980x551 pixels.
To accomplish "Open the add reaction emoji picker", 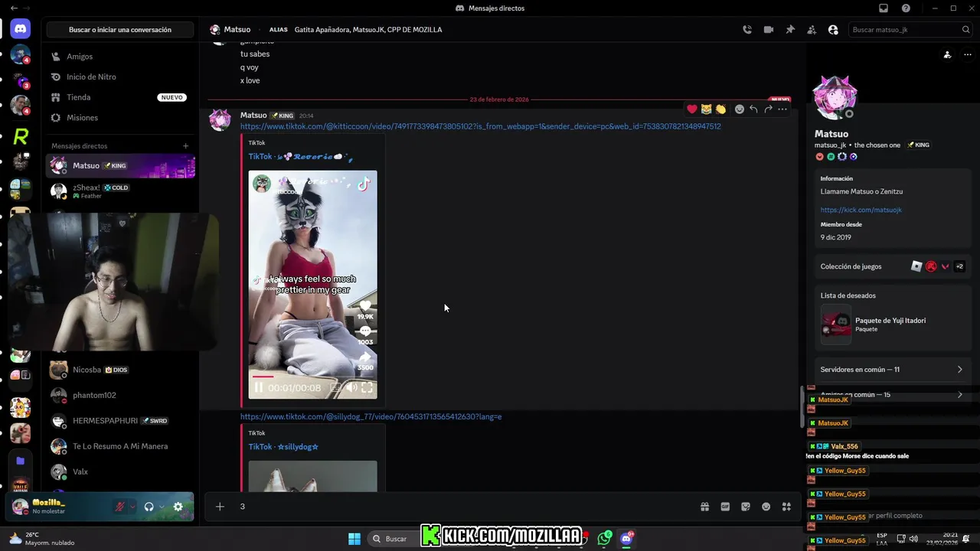I will [x=740, y=109].
